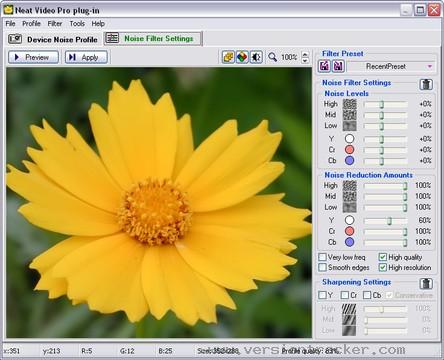This screenshot has height=360, width=444.
Task: Click the magnifier zoom icon
Action: (x=272, y=57)
